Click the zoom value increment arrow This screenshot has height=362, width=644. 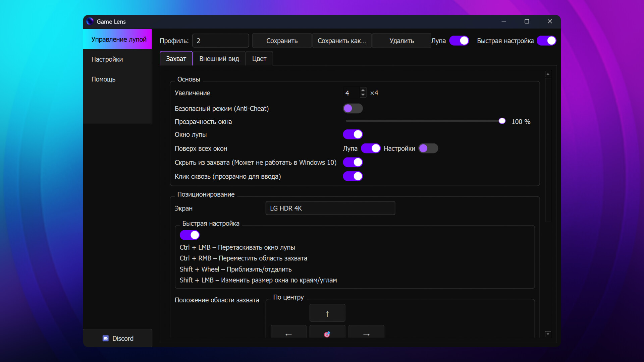point(363,90)
